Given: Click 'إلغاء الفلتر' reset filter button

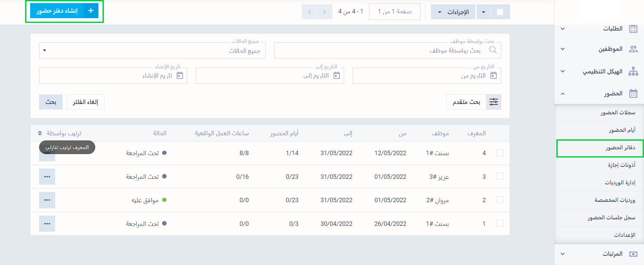Looking at the screenshot, I should click(85, 102).
